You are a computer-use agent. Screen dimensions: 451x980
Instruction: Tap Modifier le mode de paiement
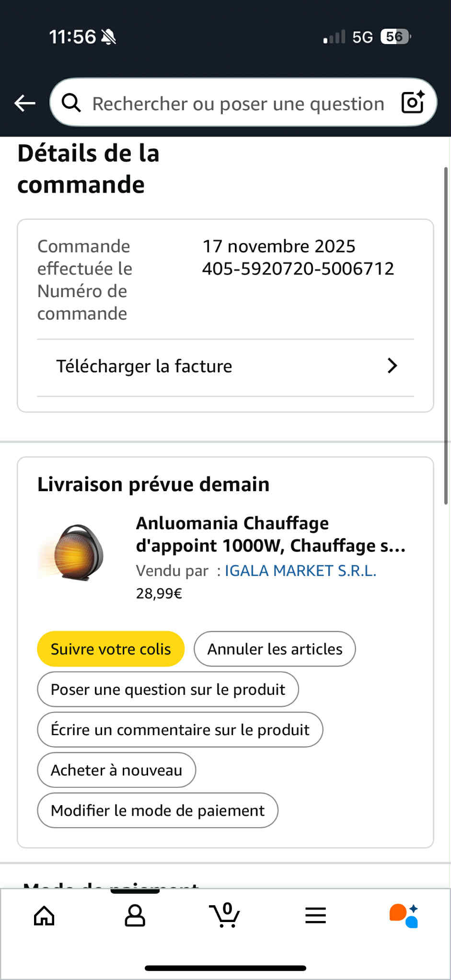(157, 810)
